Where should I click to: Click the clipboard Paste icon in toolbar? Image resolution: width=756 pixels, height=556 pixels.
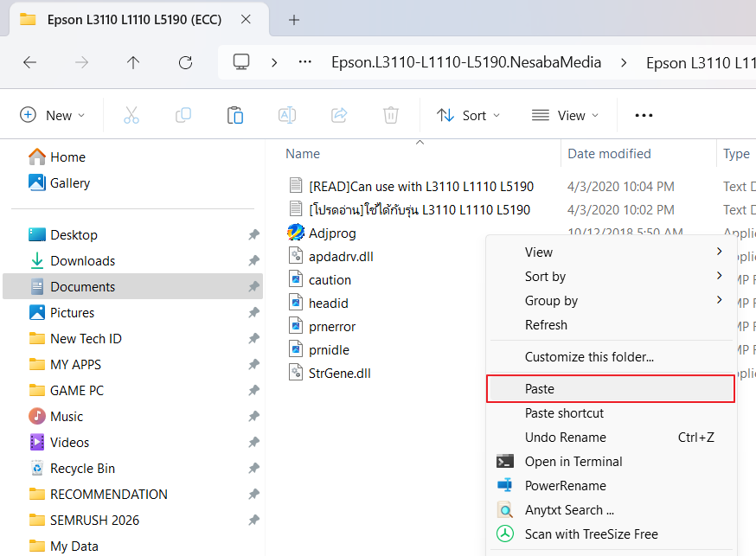(234, 115)
